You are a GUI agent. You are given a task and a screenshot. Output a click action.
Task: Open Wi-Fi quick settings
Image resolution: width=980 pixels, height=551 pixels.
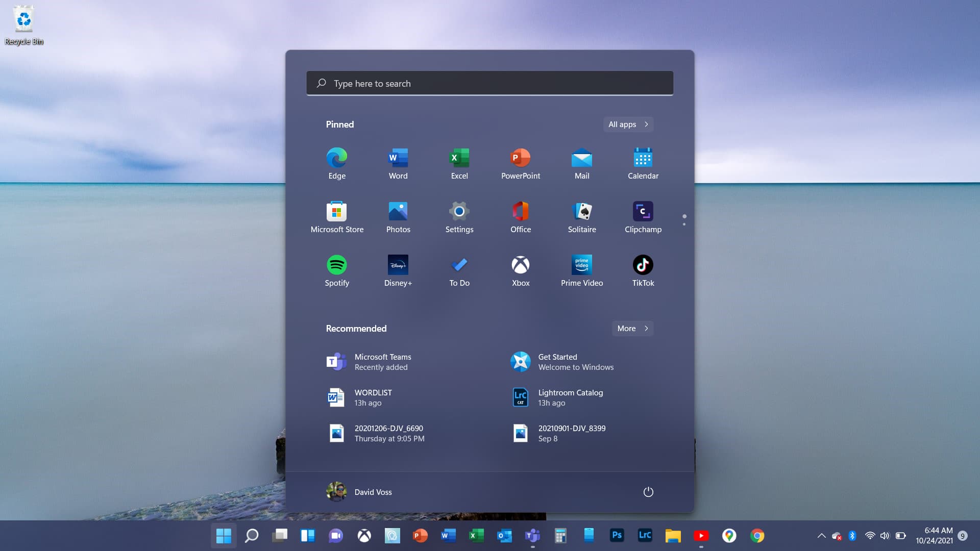tap(870, 536)
